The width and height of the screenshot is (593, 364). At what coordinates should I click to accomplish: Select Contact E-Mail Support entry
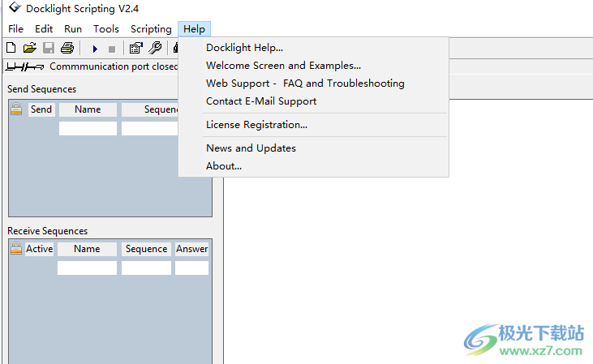[261, 101]
